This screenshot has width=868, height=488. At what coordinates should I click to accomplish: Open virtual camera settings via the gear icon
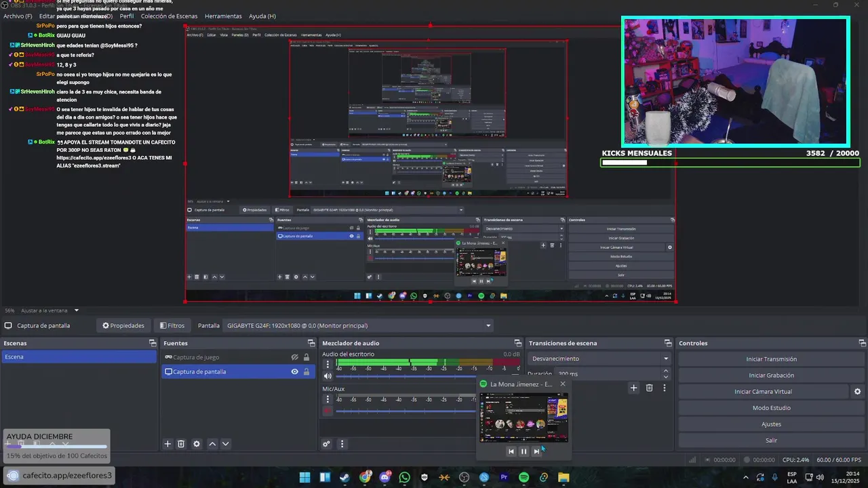pyautogui.click(x=857, y=392)
